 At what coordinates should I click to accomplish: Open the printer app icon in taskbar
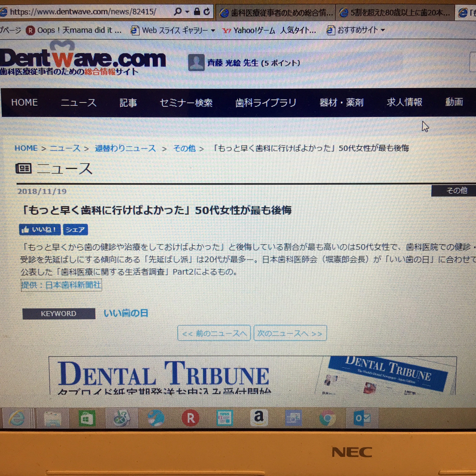52,418
